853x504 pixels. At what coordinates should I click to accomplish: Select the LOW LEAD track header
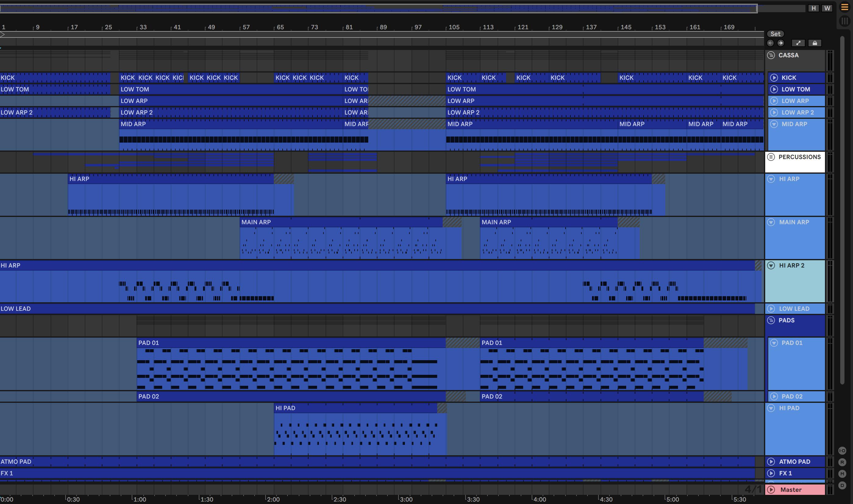pyautogui.click(x=794, y=309)
